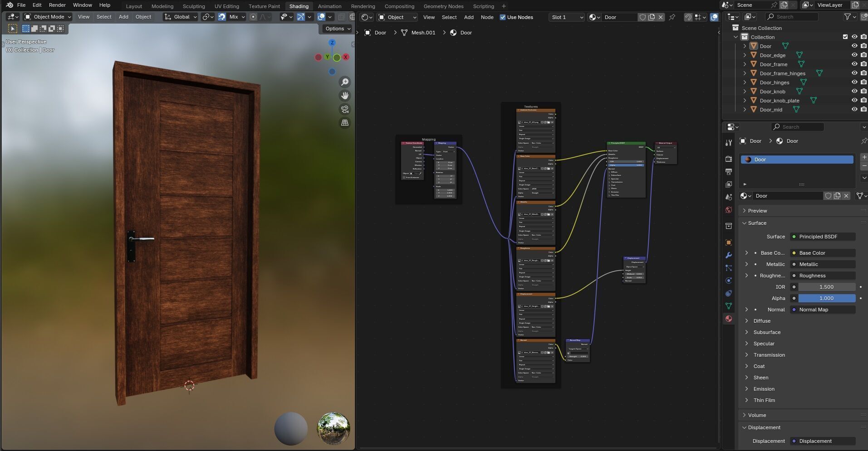Open Global transform orientation dropdown
The height and width of the screenshot is (451, 868).
tap(181, 17)
